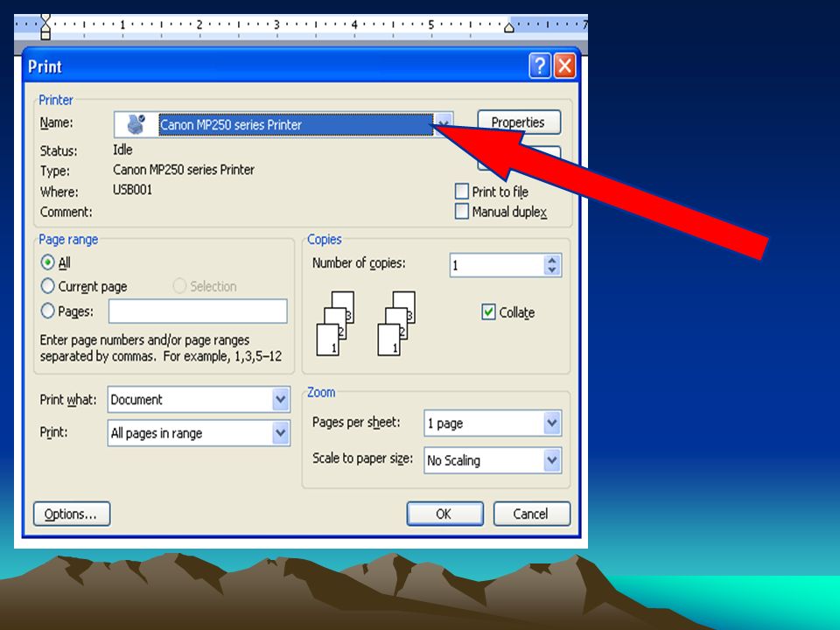Image resolution: width=840 pixels, height=630 pixels.
Task: Open the Scale to paper size dropdown
Action: coord(493,460)
